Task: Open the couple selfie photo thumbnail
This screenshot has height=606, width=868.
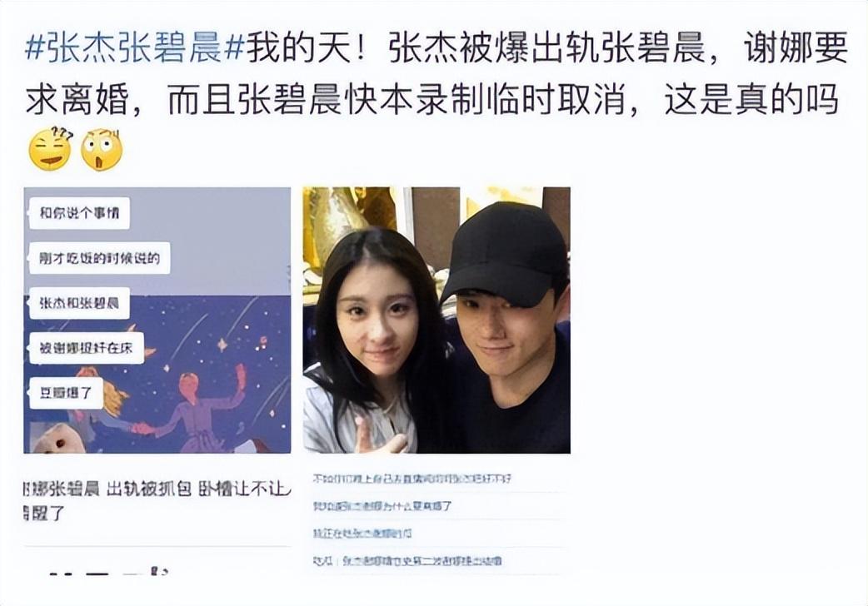Action: 436,320
